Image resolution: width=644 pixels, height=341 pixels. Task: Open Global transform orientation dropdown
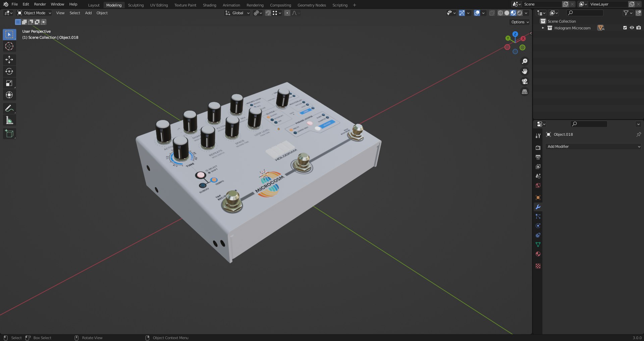coord(237,13)
